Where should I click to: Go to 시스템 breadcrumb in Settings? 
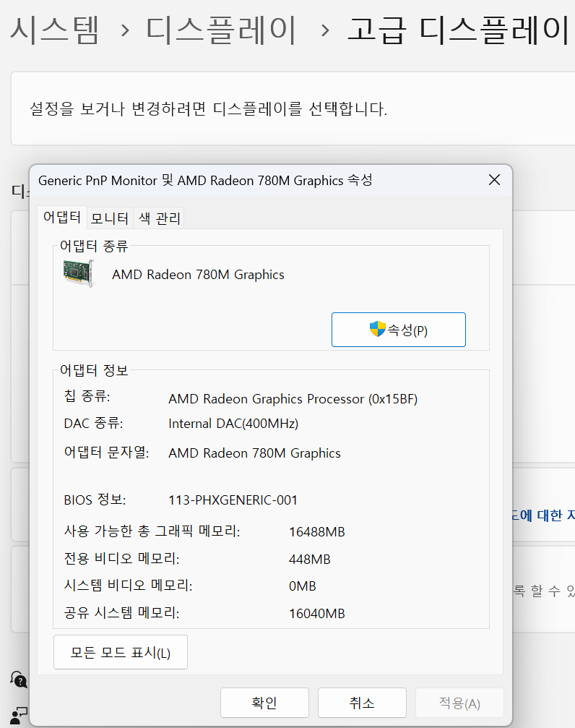click(x=54, y=30)
